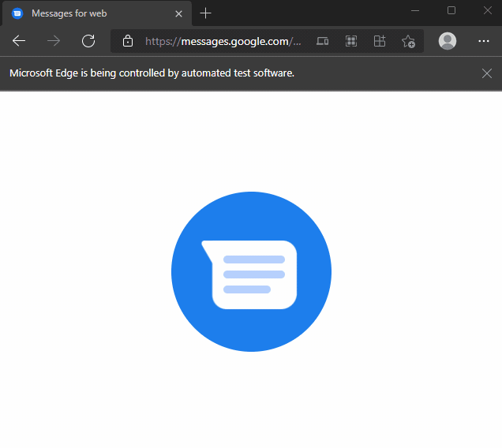The image size is (502, 448).
Task: Click the Messages favicon on the tab
Action: pos(17,13)
